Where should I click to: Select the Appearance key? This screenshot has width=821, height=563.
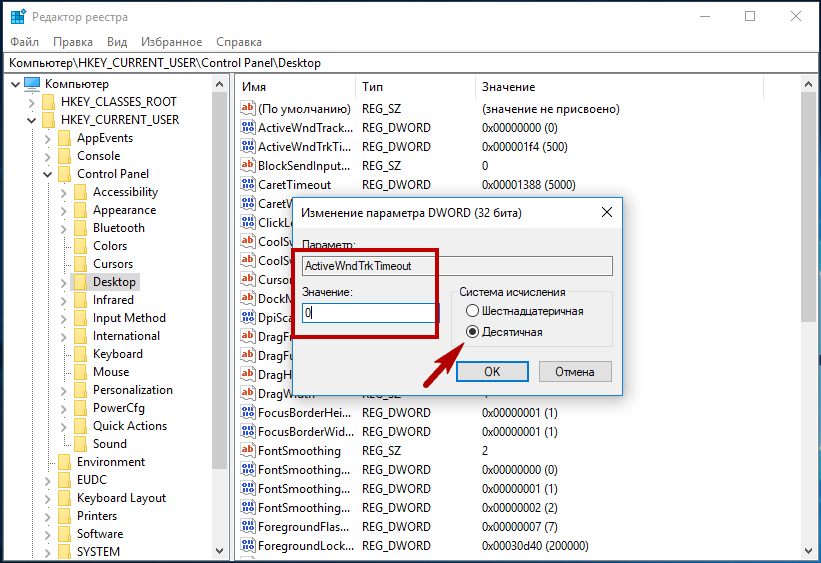(x=125, y=211)
